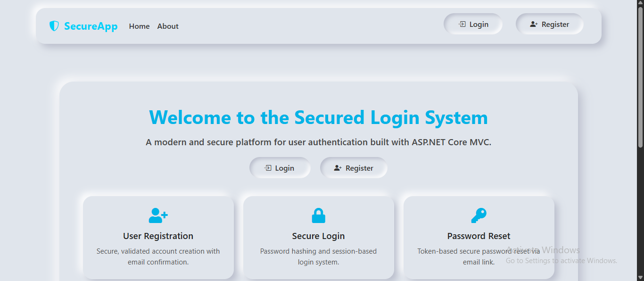Click the navbar Login button
The width and height of the screenshot is (644, 281).
click(473, 24)
